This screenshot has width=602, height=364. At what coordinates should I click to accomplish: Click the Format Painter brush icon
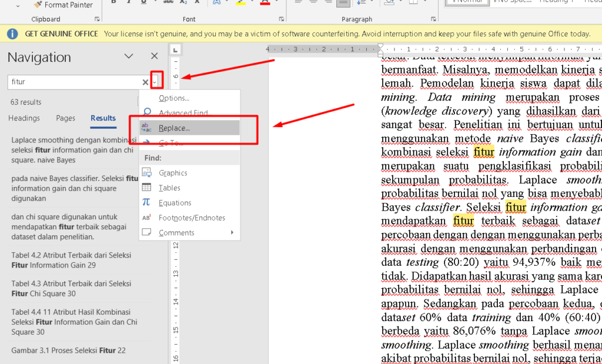click(38, 5)
